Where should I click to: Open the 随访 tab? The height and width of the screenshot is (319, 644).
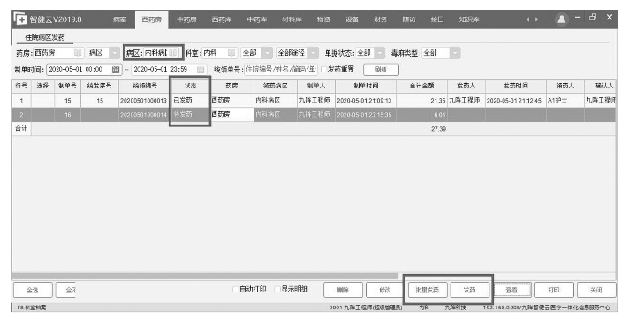[409, 19]
